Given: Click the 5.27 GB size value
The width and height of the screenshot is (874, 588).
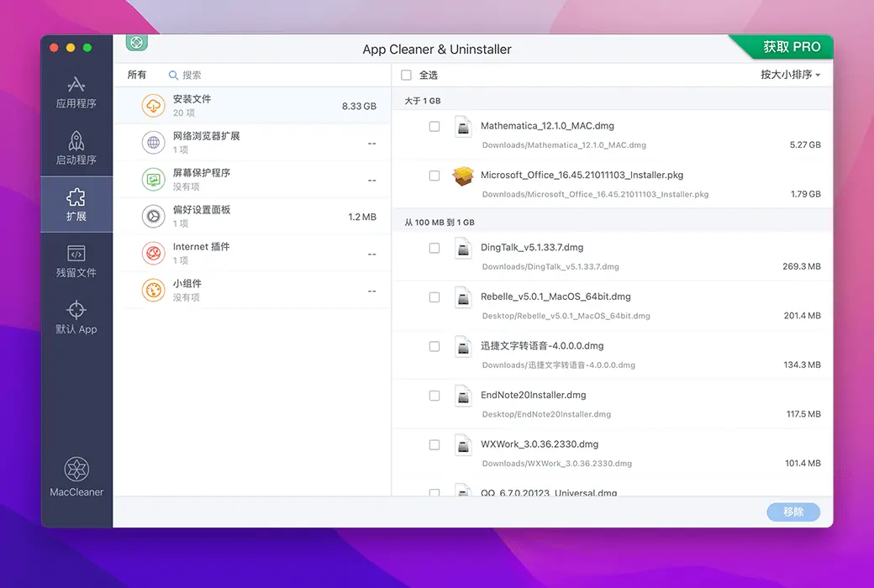Looking at the screenshot, I should coord(805,145).
